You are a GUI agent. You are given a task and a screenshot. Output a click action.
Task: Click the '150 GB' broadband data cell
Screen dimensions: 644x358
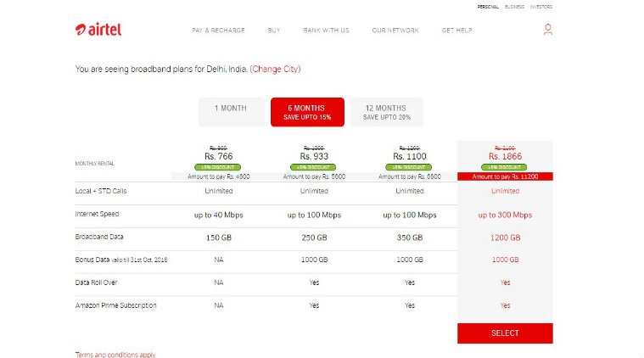[x=219, y=238]
